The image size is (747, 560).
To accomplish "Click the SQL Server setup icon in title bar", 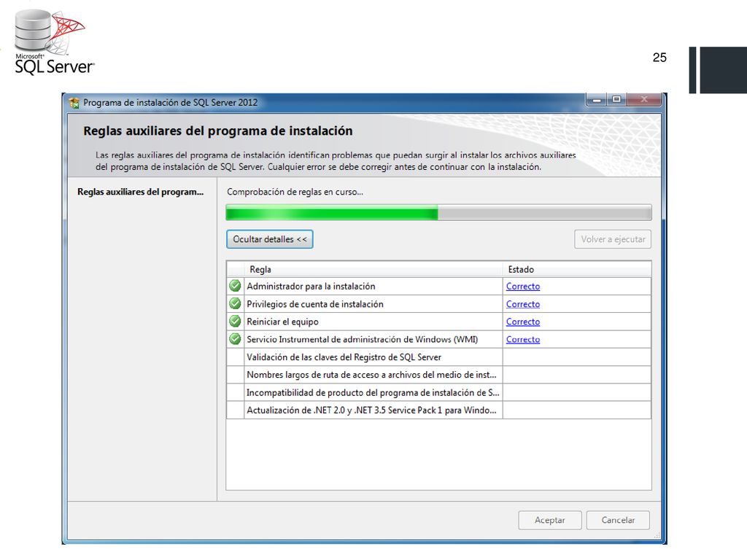I will pos(74,103).
